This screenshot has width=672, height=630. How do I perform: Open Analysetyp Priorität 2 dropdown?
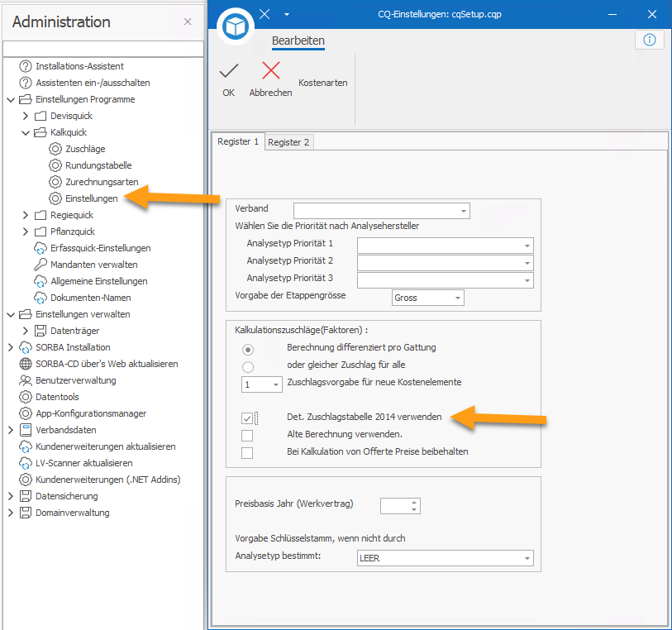pos(445,263)
